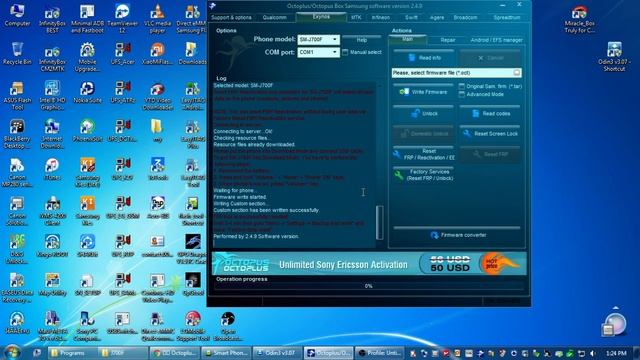Switch to Agere tab
This screenshot has width=640, height=360.
[437, 18]
